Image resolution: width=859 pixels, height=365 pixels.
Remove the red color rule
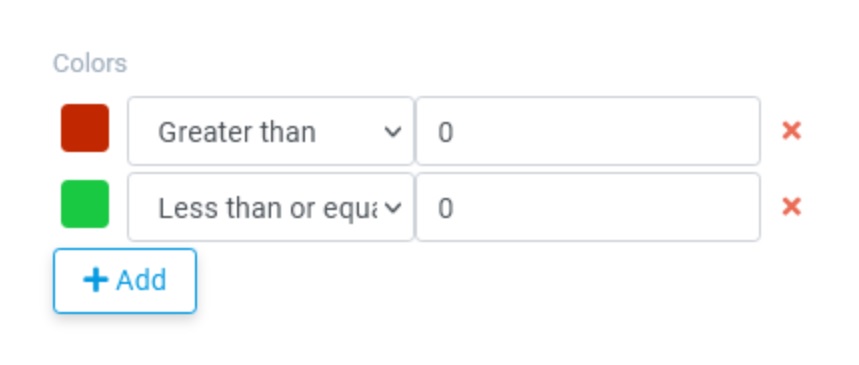coord(791,131)
